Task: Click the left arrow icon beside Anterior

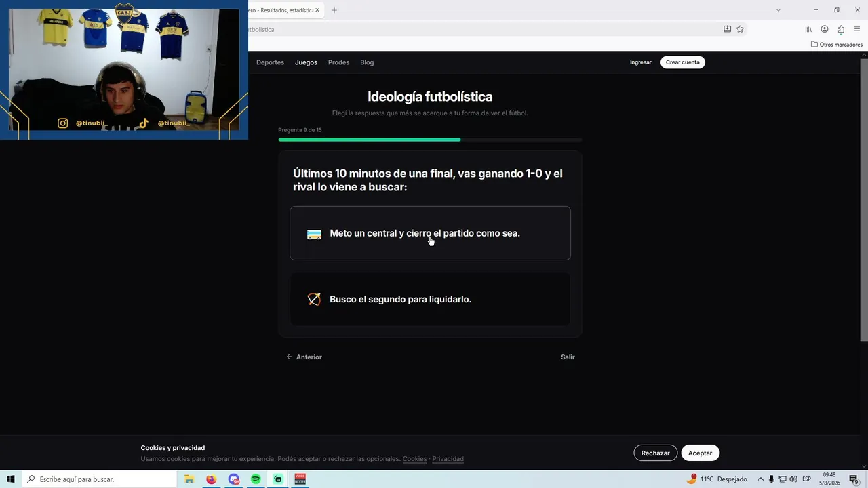Action: click(289, 357)
